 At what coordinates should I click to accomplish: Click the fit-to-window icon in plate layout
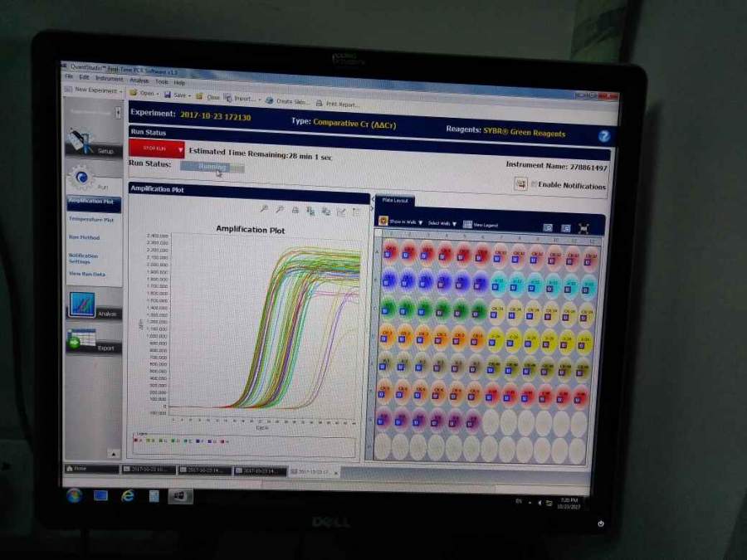583,229
